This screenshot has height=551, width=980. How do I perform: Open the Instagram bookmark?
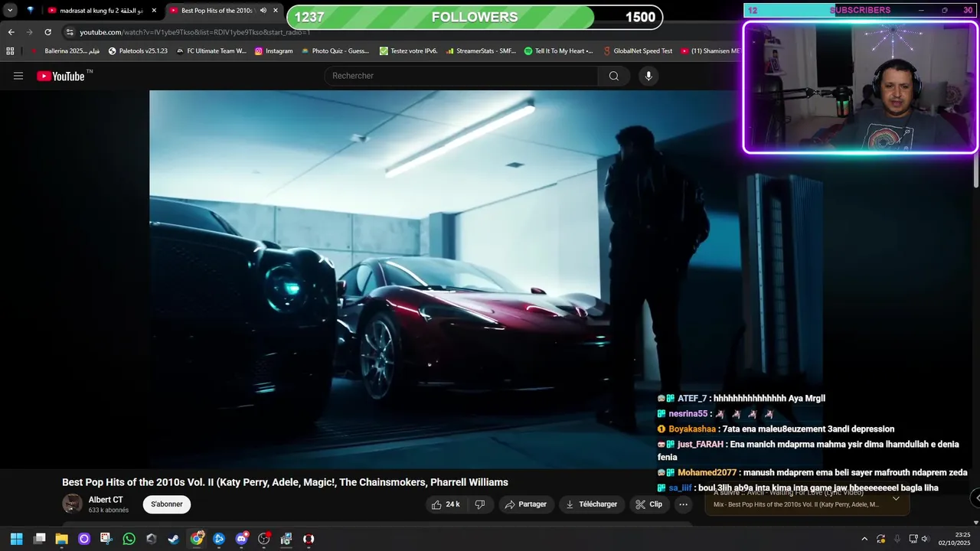click(x=273, y=51)
